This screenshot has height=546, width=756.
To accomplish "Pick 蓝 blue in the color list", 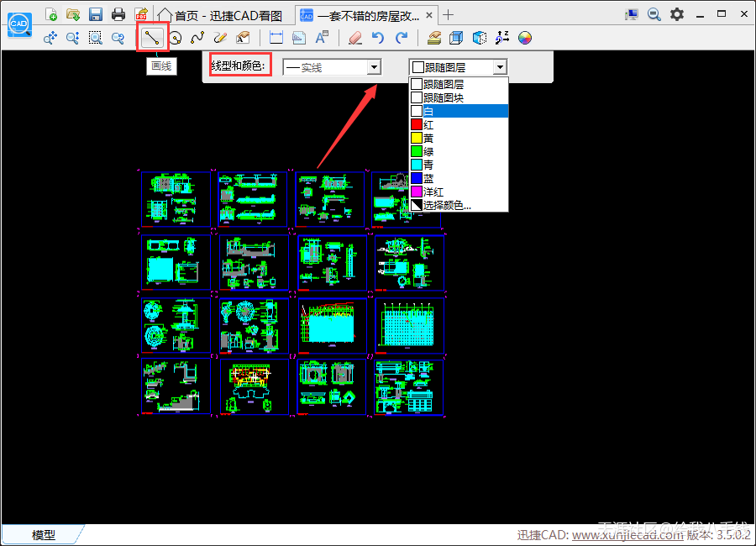I will 459,178.
